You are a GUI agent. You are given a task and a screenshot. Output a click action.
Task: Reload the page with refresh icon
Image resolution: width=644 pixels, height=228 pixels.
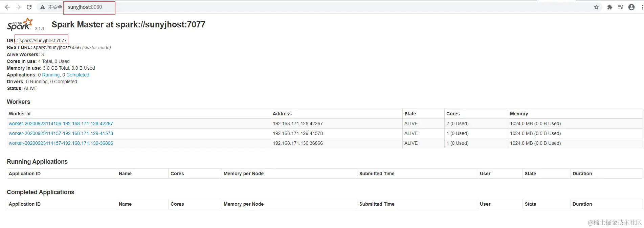tap(29, 7)
